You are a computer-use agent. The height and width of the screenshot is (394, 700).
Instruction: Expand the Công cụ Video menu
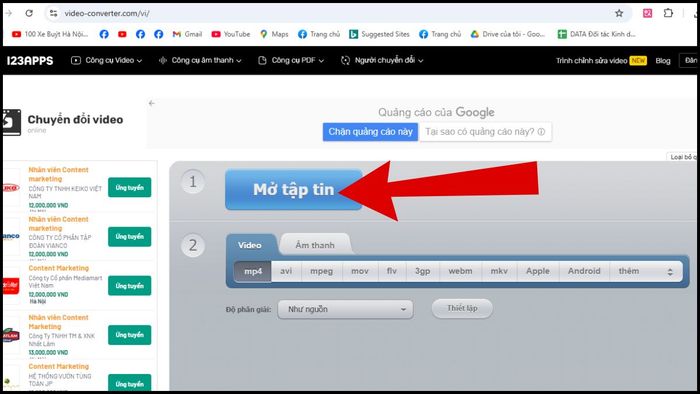point(107,60)
